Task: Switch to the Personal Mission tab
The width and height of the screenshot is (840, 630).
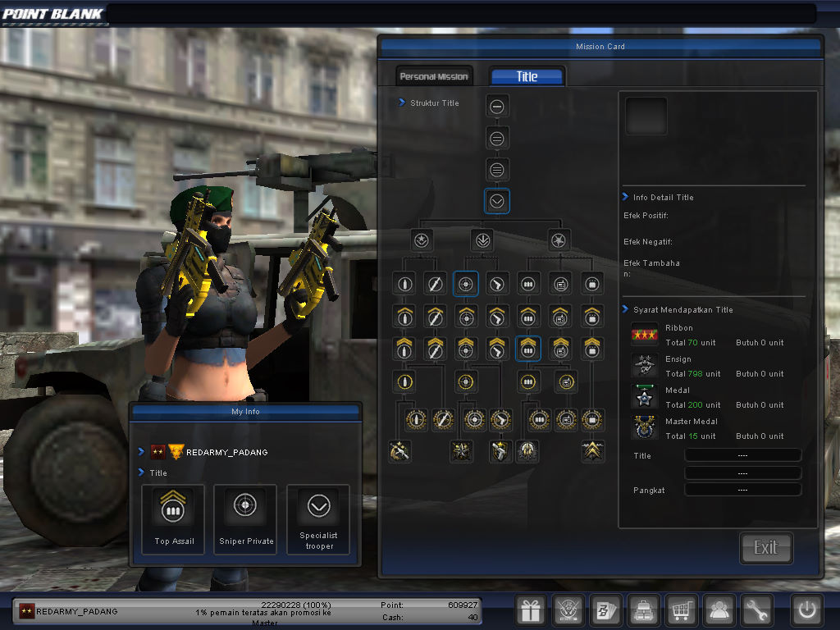Action: tap(434, 75)
